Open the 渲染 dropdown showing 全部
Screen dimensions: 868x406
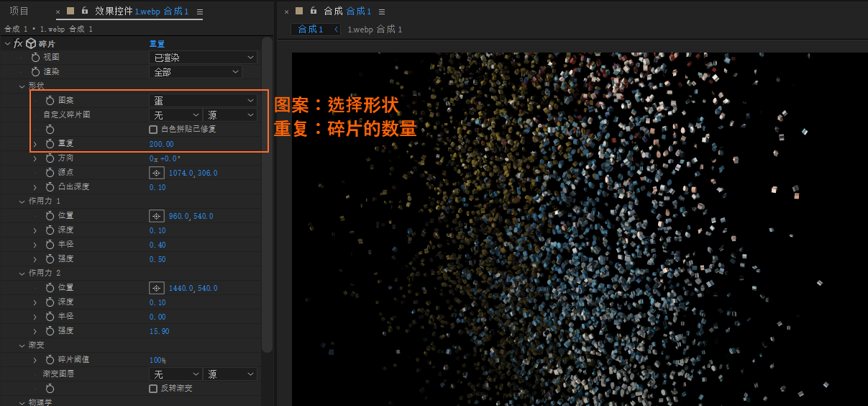(x=196, y=72)
